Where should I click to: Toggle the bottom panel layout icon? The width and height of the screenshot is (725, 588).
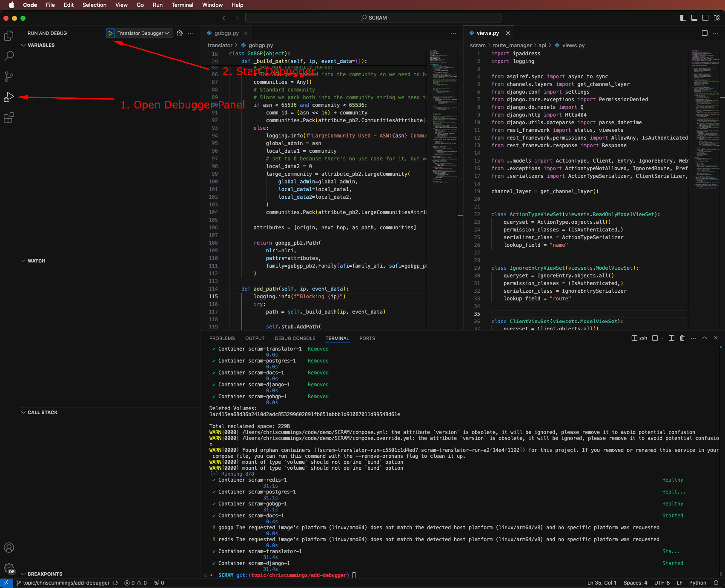(x=694, y=18)
